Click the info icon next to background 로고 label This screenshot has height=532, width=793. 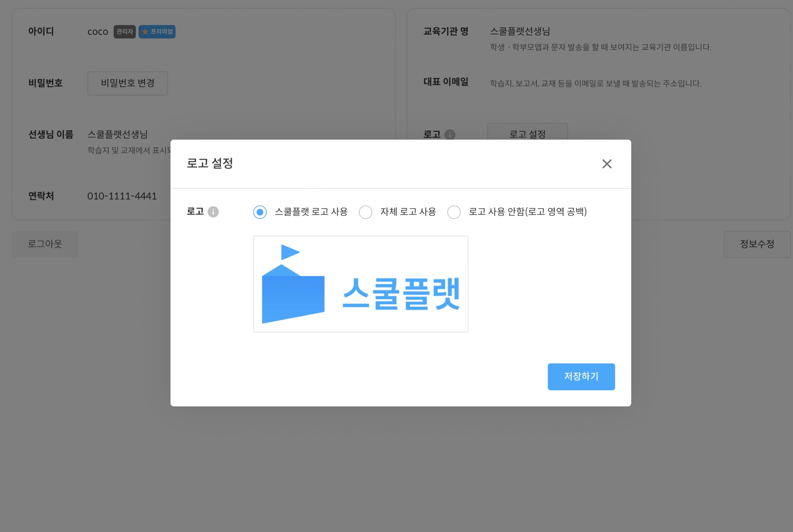450,135
